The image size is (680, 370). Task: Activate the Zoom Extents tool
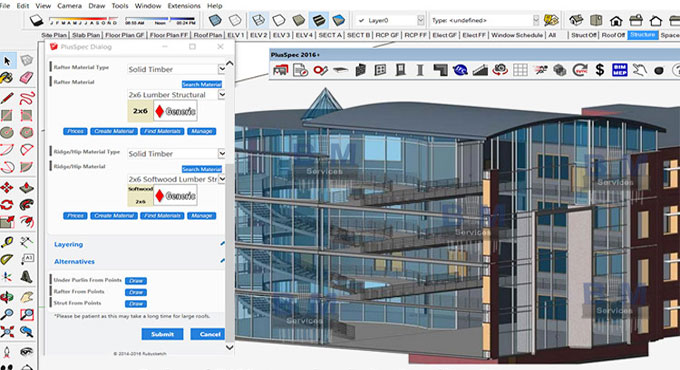pyautogui.click(x=7, y=332)
